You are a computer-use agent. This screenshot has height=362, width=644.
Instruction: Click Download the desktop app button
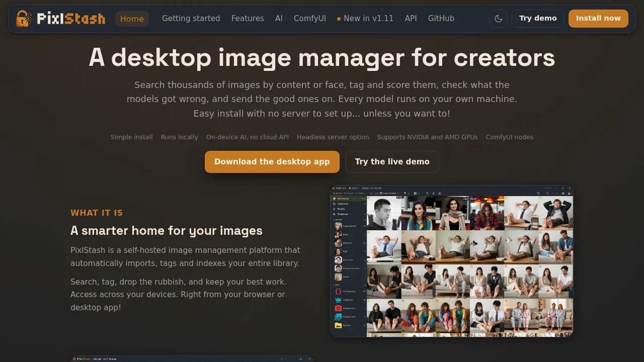point(272,162)
